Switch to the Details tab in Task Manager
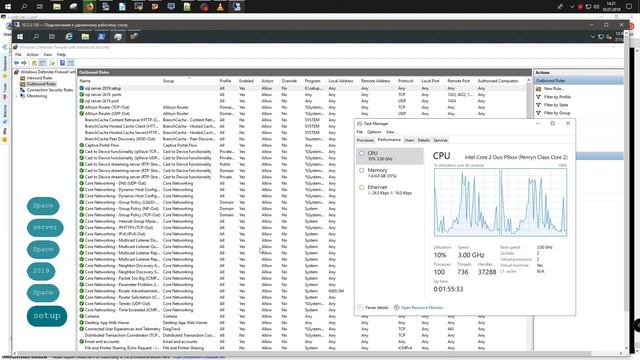The image size is (640, 360). point(424,140)
